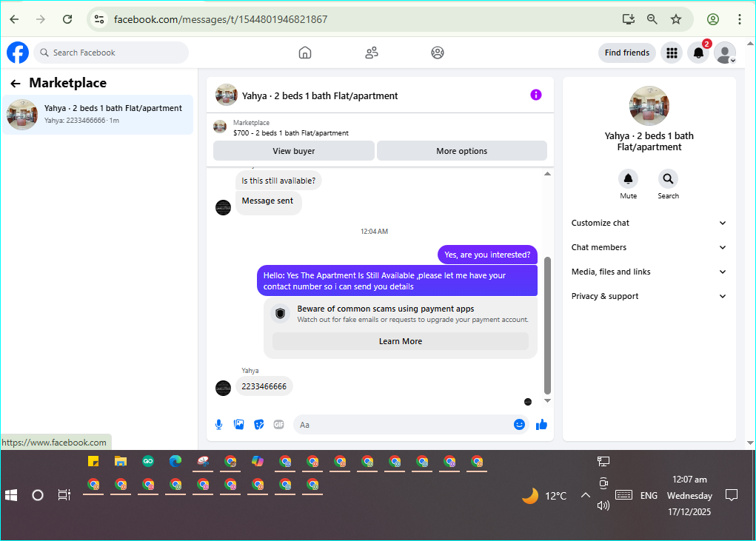This screenshot has height=541, width=756.
Task: Go back in browser history
Action: coord(15,19)
